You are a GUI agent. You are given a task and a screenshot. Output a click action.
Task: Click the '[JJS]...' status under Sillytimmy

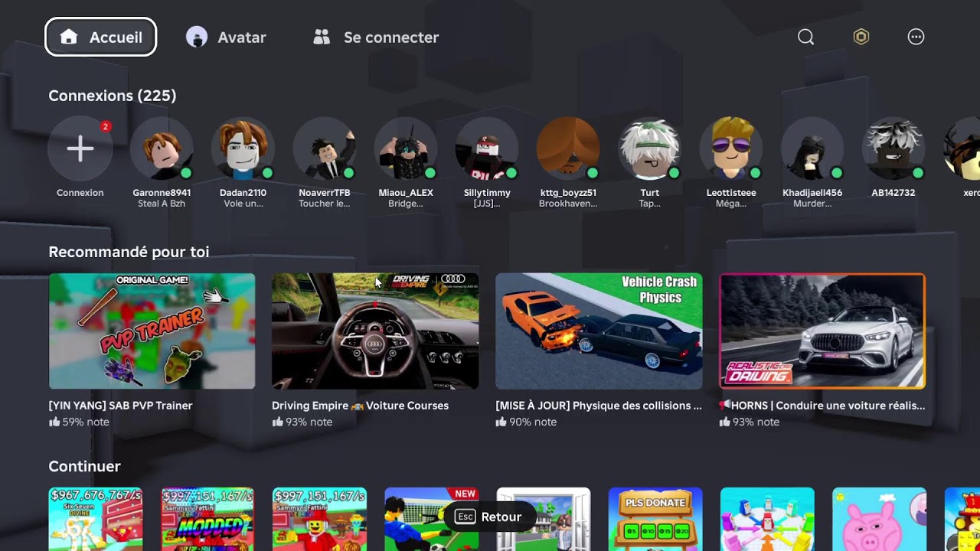[487, 204]
